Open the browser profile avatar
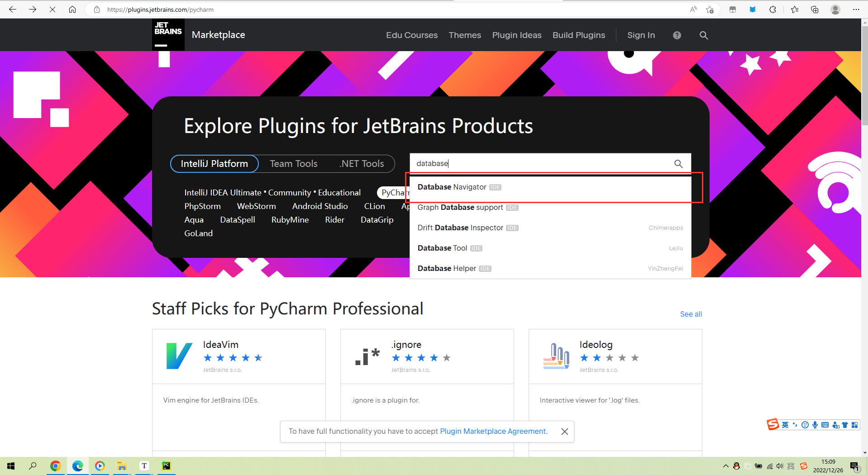868x475 pixels. tap(835, 9)
